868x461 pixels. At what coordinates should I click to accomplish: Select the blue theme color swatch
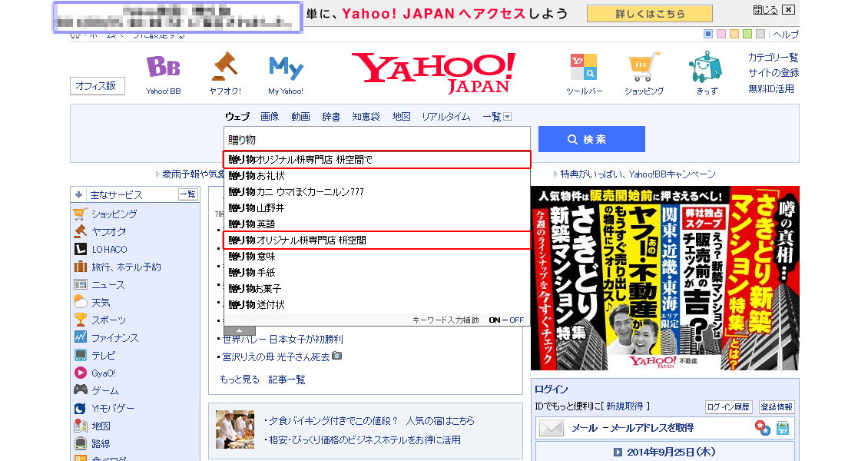708,34
